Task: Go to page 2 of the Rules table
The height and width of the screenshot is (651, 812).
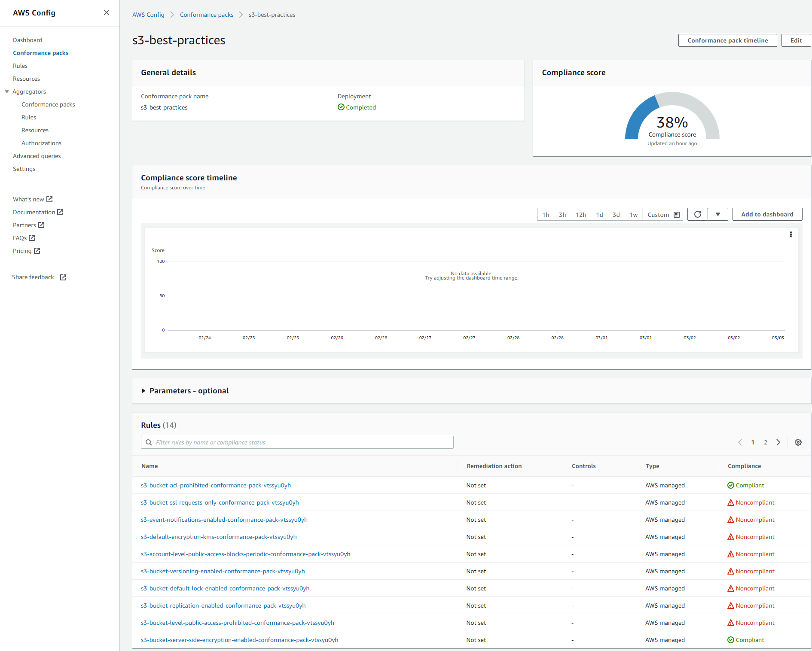Action: (x=766, y=442)
